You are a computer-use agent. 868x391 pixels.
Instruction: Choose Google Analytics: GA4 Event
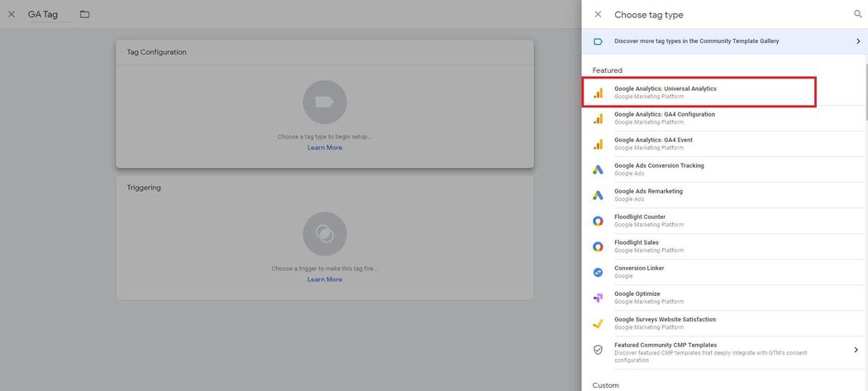(x=723, y=144)
